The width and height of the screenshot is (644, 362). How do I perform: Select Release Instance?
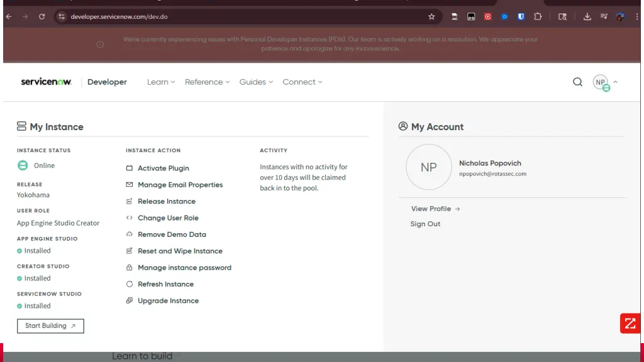[167, 201]
